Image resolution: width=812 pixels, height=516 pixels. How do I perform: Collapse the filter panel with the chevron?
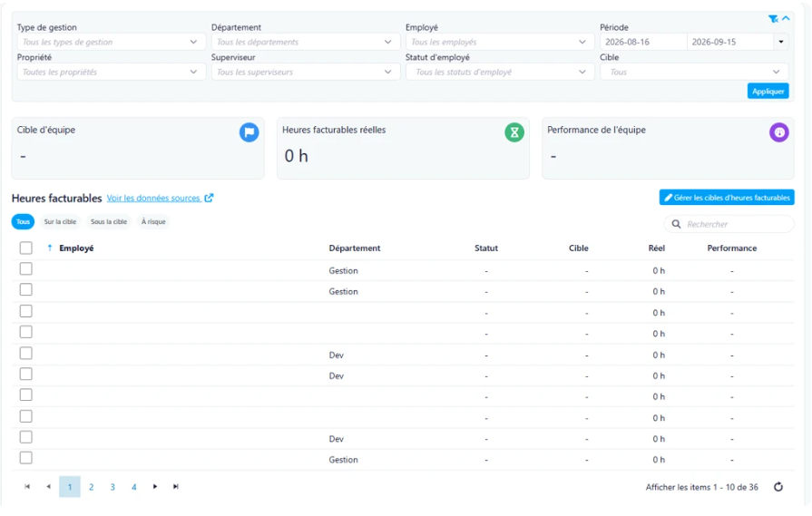[x=786, y=18]
